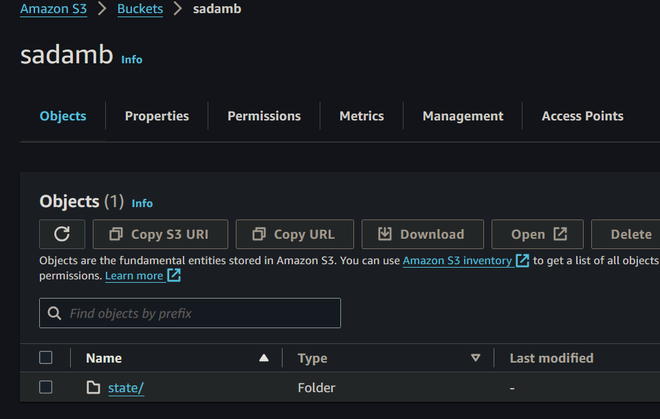660x419 pixels.
Task: Click the external link icon beside Learn more
Action: pos(174,275)
